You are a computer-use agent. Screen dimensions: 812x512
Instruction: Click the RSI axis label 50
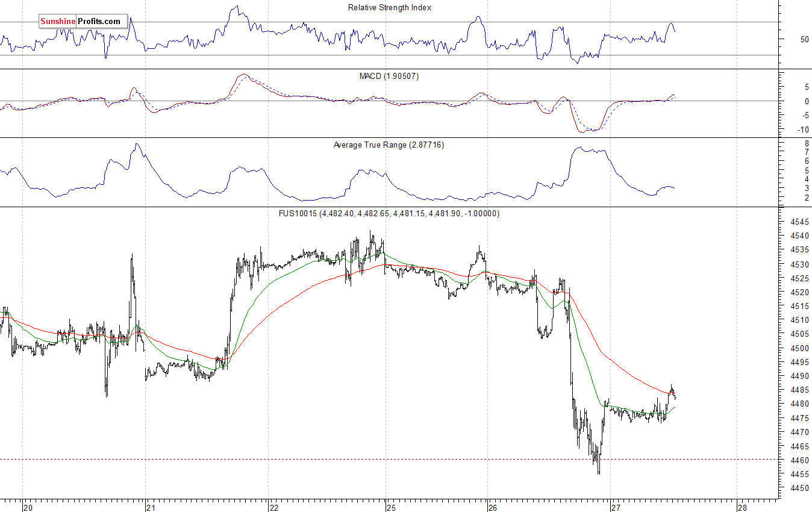click(804, 39)
